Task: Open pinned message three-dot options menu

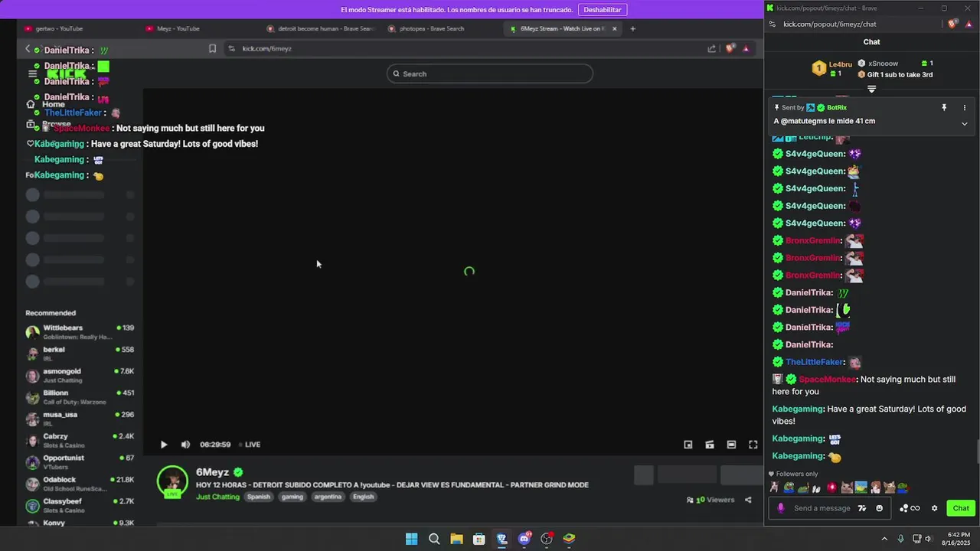Action: coord(965,108)
